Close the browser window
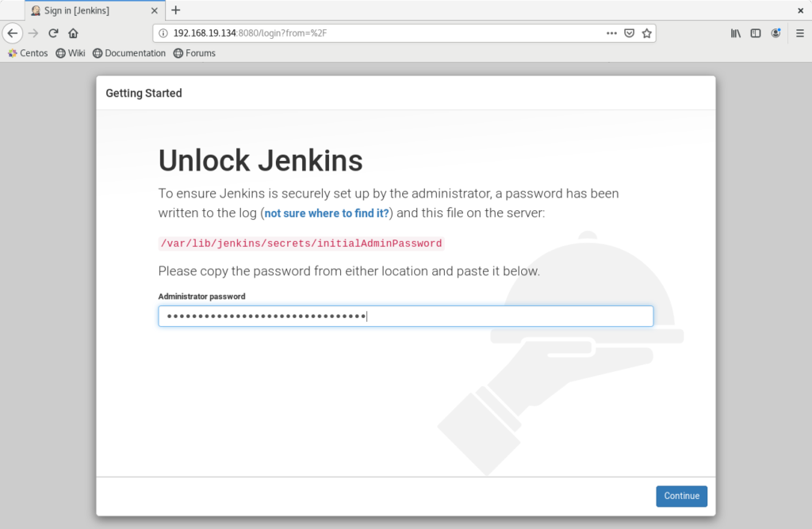This screenshot has height=529, width=812. coord(801,10)
